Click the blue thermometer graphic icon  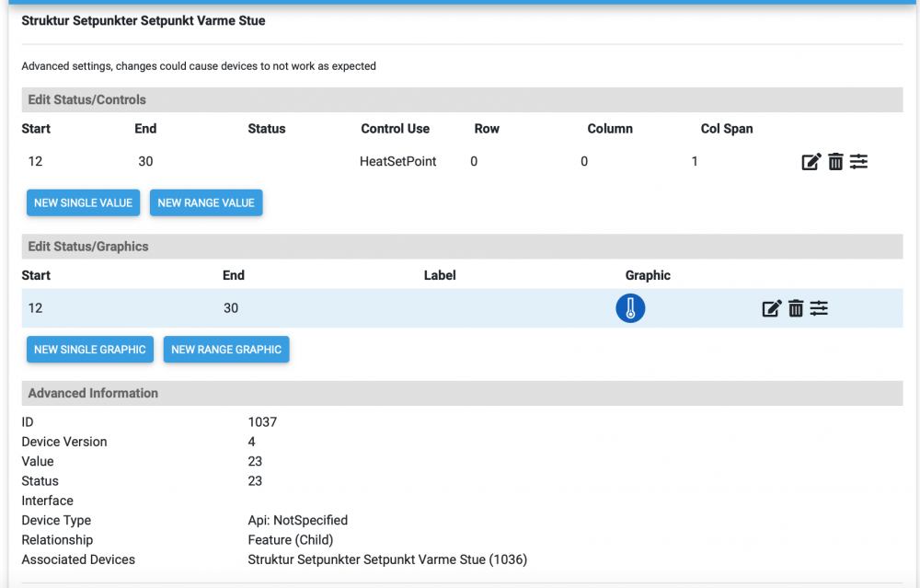pos(630,308)
